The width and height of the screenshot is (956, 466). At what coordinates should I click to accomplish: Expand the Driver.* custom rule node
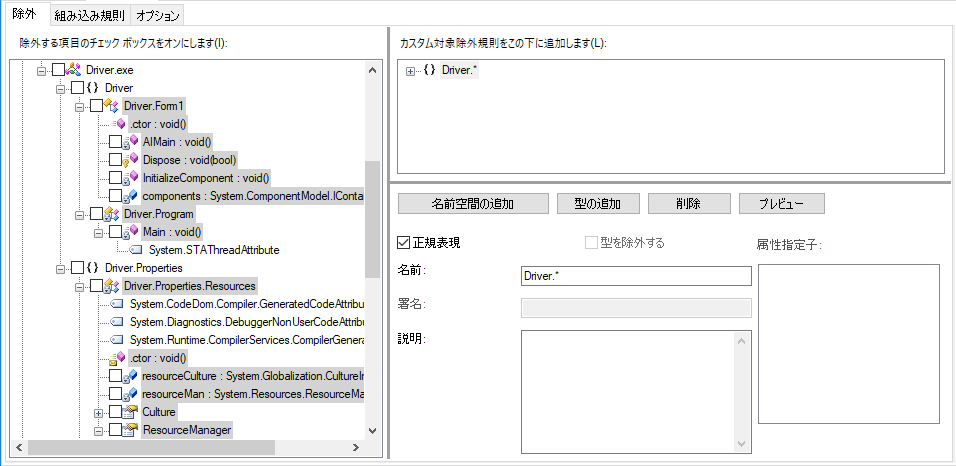pyautogui.click(x=410, y=71)
